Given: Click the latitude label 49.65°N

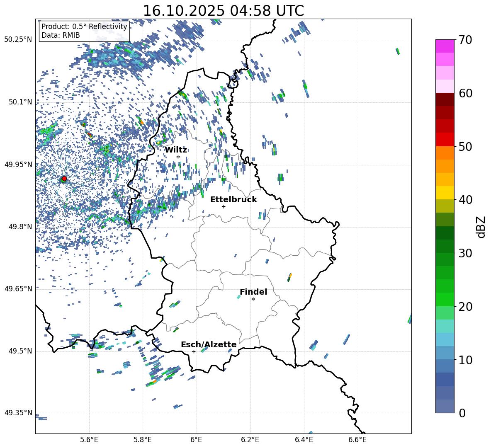Looking at the screenshot, I should (x=18, y=289).
